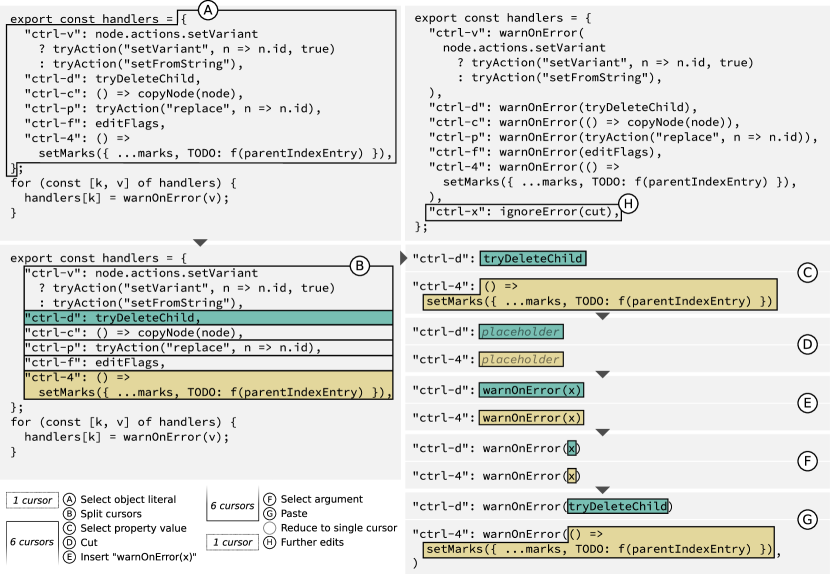The image size is (830, 574).
Task: Click the teal-highlighted x argument
Action: pos(572,449)
